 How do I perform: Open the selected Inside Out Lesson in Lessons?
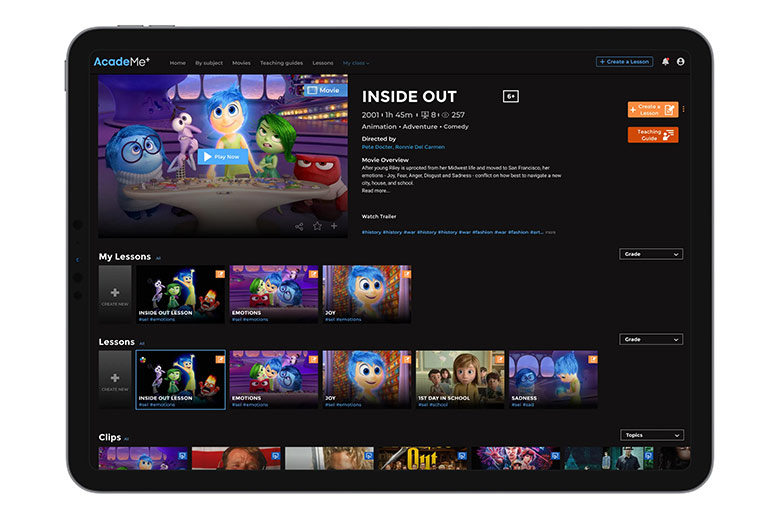(181, 380)
